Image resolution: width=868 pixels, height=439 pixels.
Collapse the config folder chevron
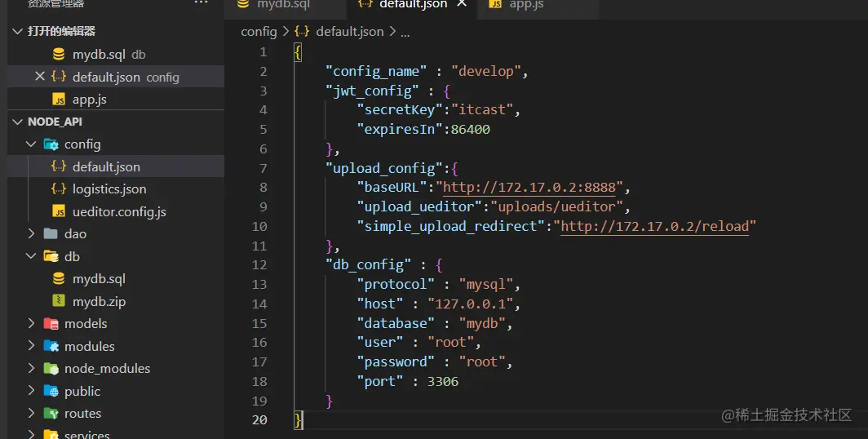click(31, 144)
